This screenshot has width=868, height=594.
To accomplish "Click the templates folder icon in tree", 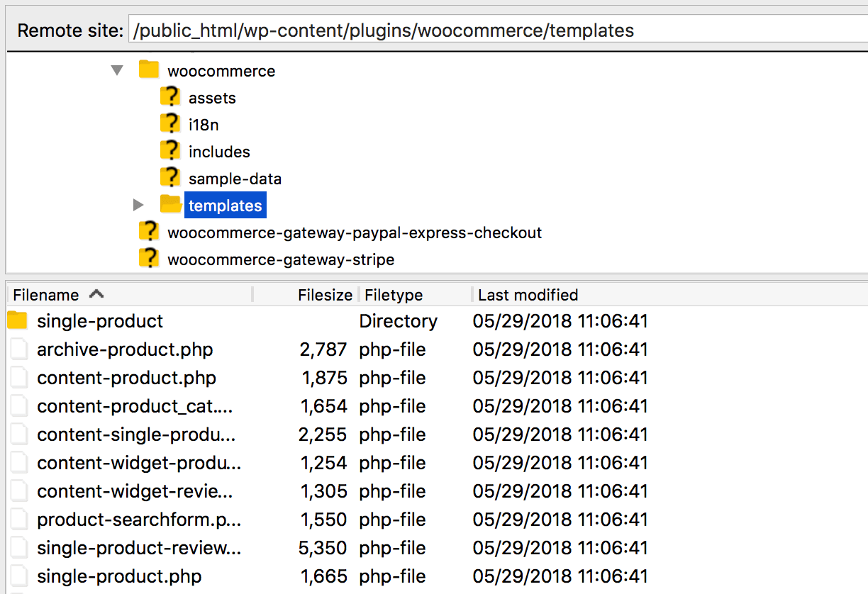I will coord(170,204).
